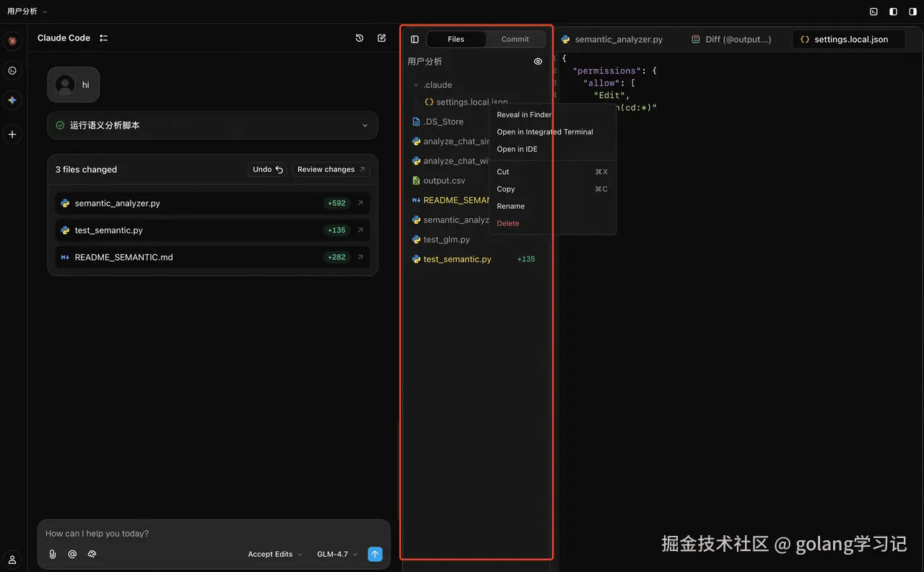Select the settings.local.json editor tab
Image resolution: width=924 pixels, height=572 pixels.
coord(848,40)
